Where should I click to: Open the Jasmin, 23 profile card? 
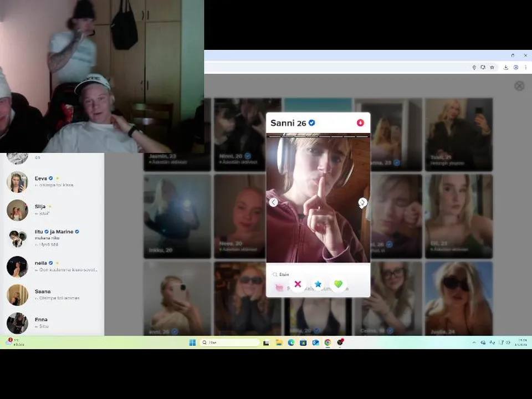[177, 161]
